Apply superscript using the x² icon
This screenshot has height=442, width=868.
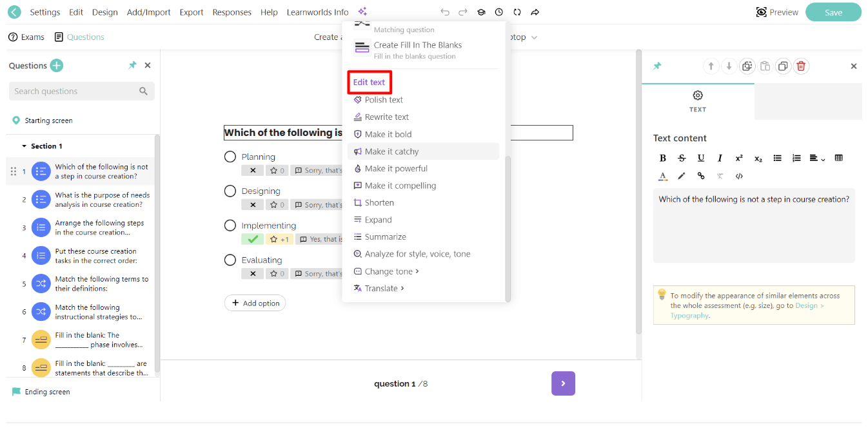pyautogui.click(x=740, y=158)
